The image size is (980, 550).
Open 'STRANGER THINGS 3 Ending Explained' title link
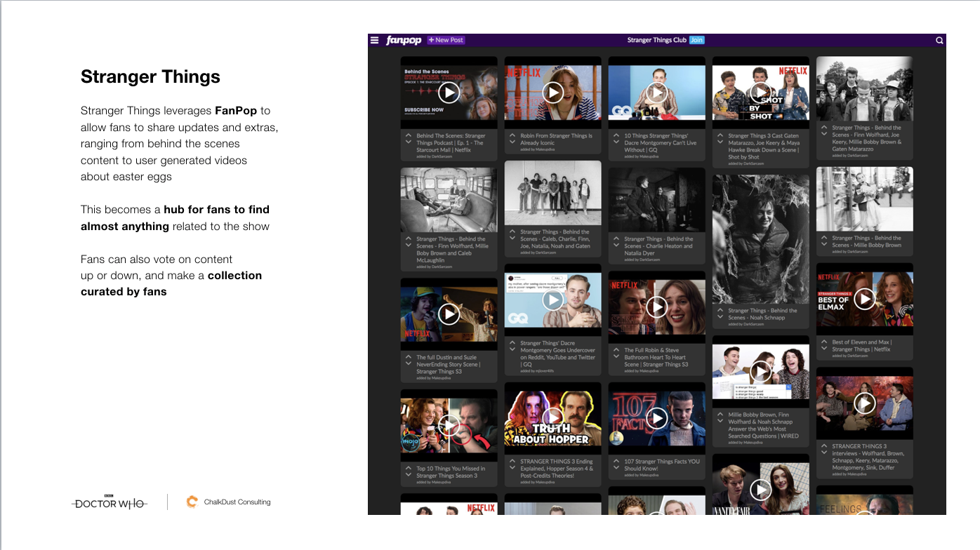pyautogui.click(x=557, y=469)
